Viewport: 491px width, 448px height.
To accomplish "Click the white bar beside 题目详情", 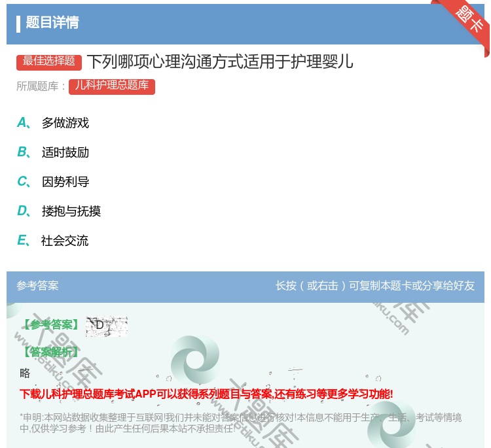I will coord(18,23).
